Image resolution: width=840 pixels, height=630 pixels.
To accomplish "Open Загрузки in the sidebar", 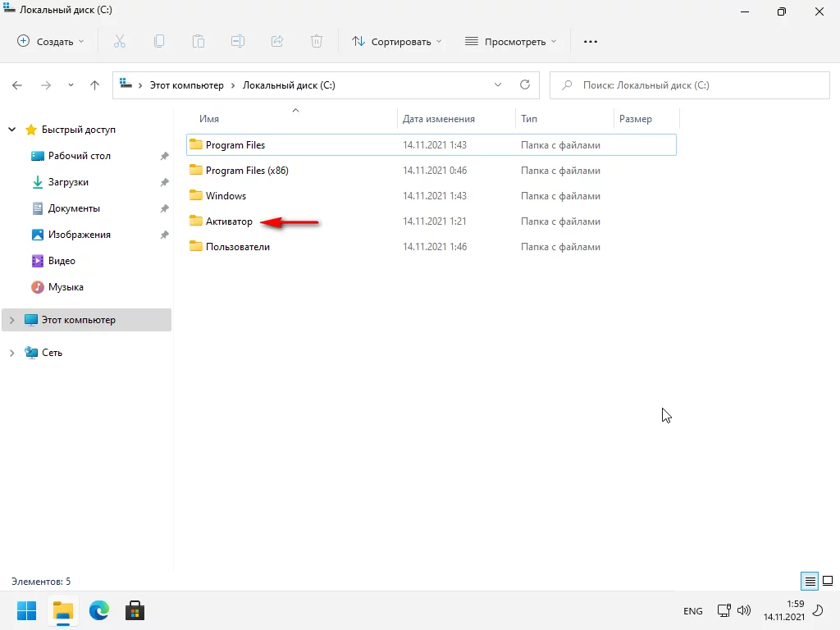I will pyautogui.click(x=68, y=182).
